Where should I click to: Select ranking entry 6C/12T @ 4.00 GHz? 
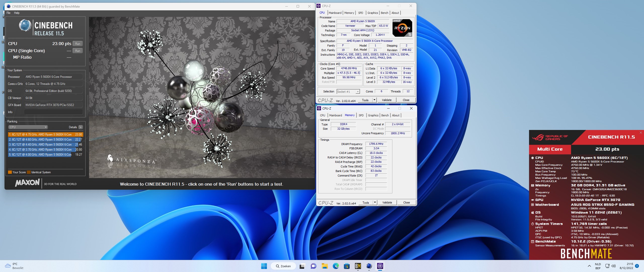point(46,155)
